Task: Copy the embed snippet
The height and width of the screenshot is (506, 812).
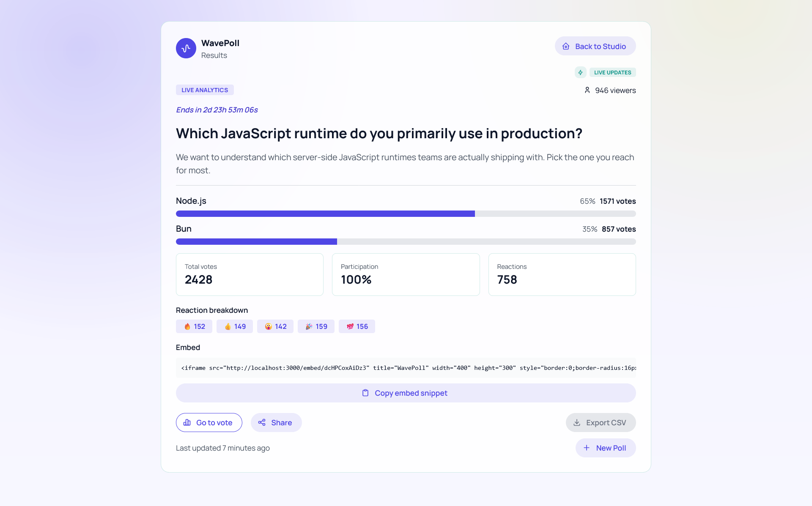Action: click(x=406, y=393)
